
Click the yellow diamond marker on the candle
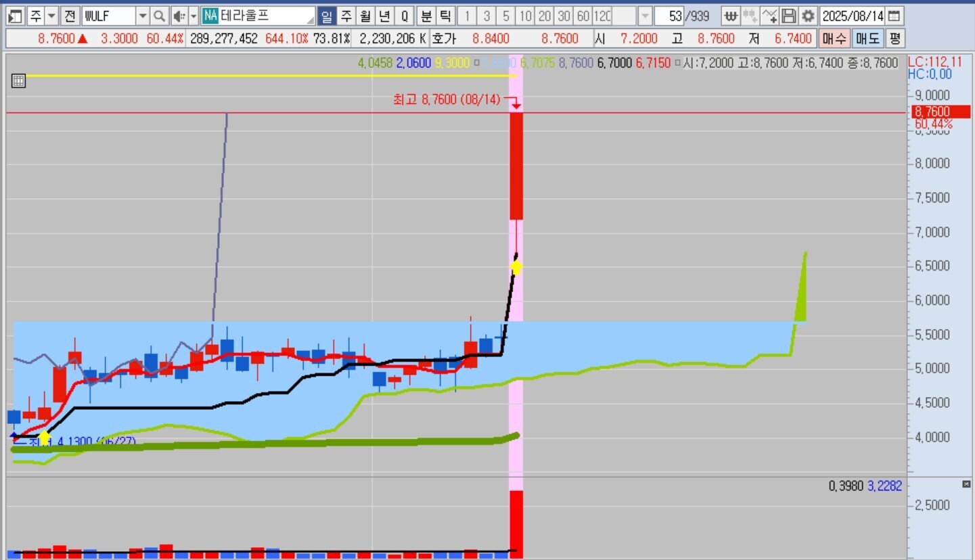pyautogui.click(x=516, y=267)
